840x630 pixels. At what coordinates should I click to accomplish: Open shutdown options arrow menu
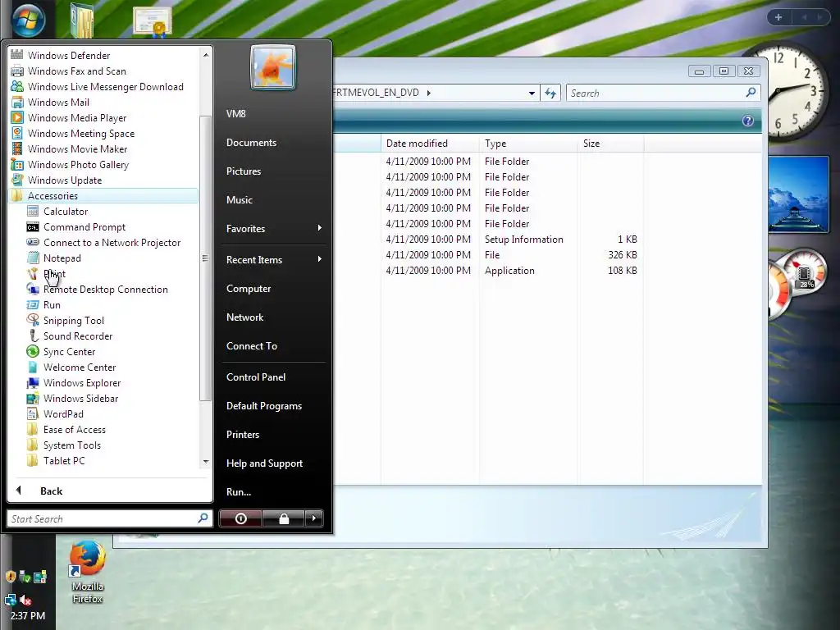(314, 518)
